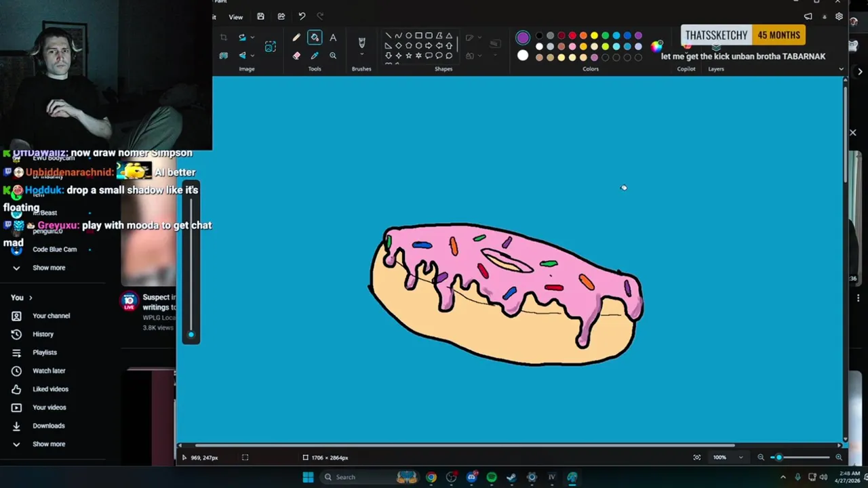Click the zoom out magnifier in status bar

click(x=761, y=457)
